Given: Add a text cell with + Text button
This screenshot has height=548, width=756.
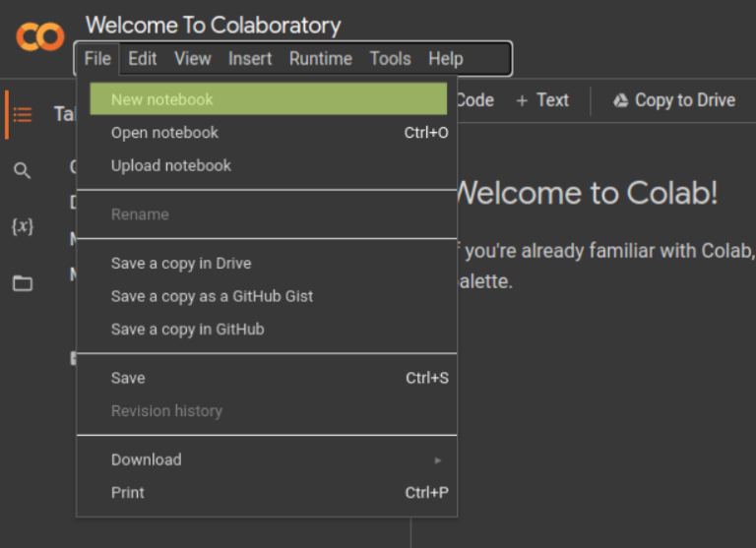Looking at the screenshot, I should point(542,100).
